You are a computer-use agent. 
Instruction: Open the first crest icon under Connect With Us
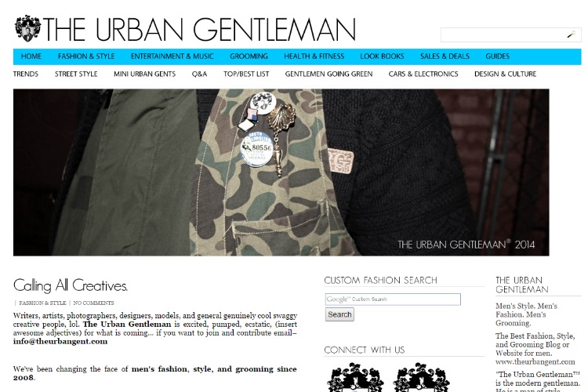tap(355, 377)
